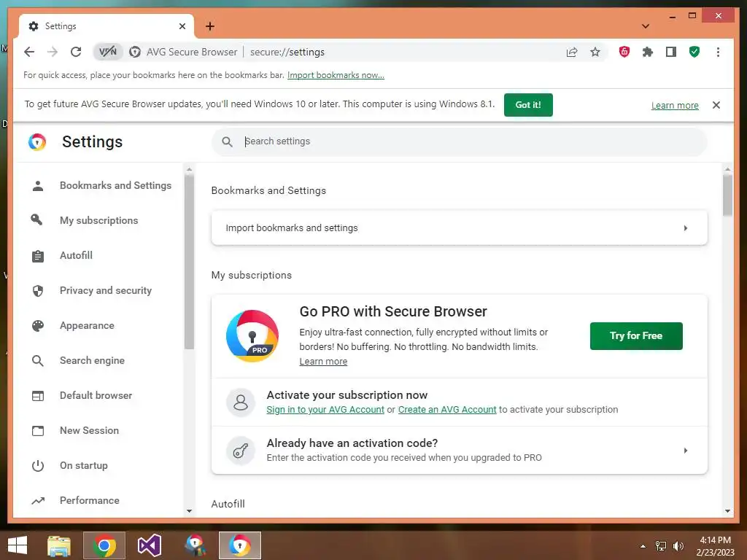Open My subscriptions in the sidebar
Viewport: 747px width, 560px height.
click(x=100, y=220)
